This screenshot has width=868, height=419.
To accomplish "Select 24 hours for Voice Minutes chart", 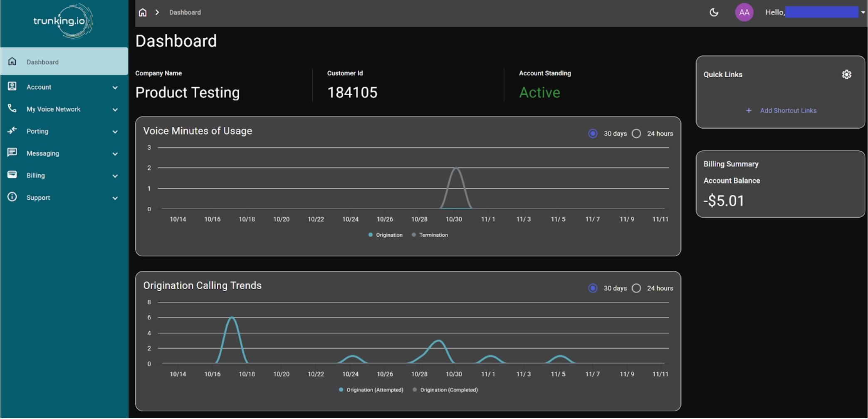I will click(636, 134).
